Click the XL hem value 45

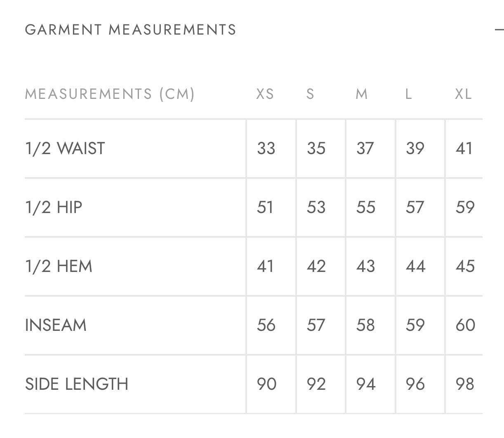point(465,266)
